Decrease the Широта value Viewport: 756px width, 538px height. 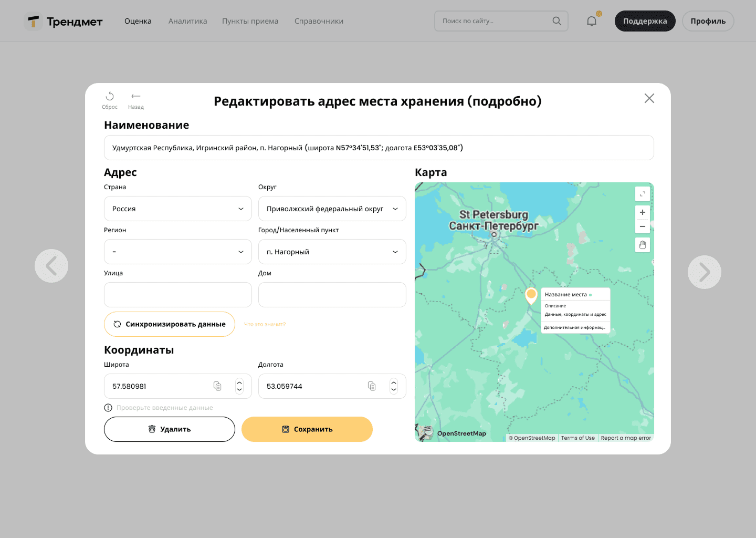[239, 390]
